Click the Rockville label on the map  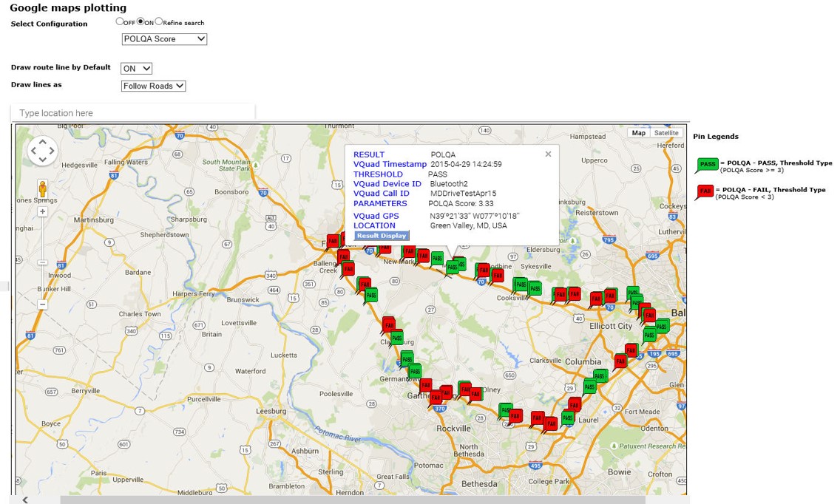click(454, 429)
